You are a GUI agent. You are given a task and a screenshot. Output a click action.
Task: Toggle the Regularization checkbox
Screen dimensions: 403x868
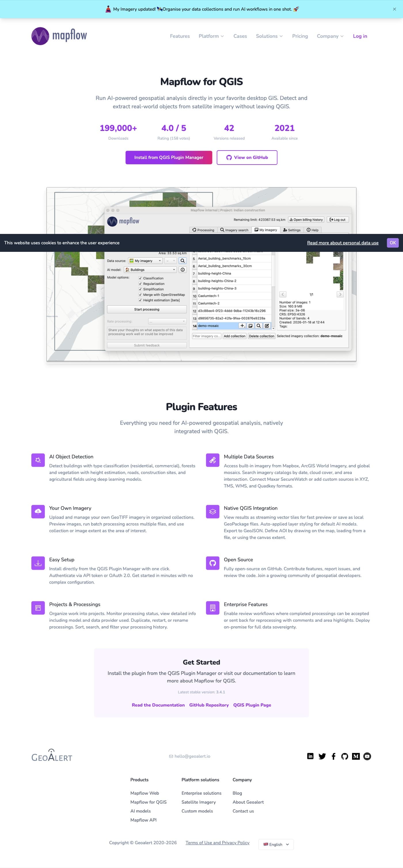[140, 284]
